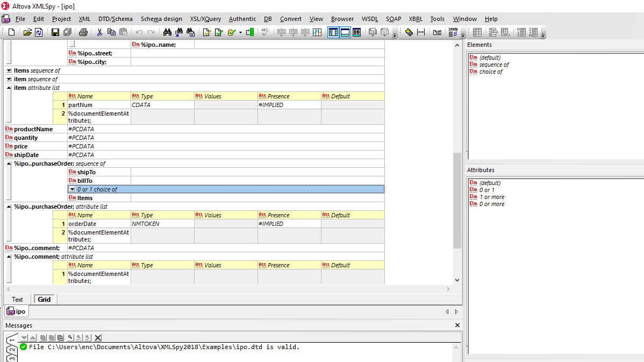Open a file using the folder icon
Image resolution: width=644 pixels, height=362 pixels.
[27, 32]
